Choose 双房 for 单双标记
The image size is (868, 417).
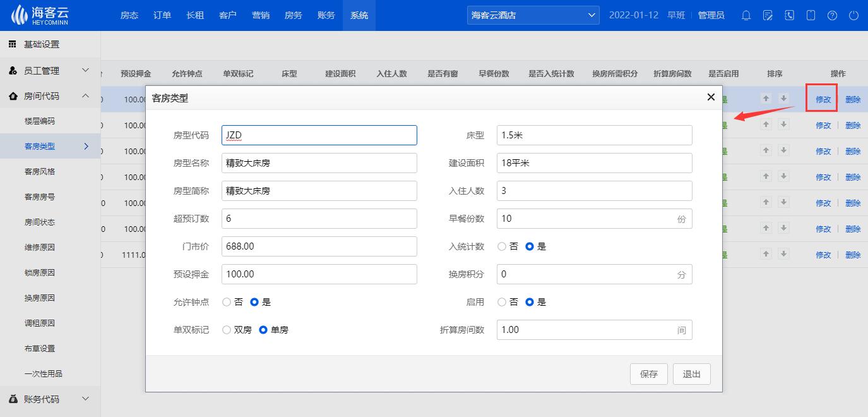227,330
